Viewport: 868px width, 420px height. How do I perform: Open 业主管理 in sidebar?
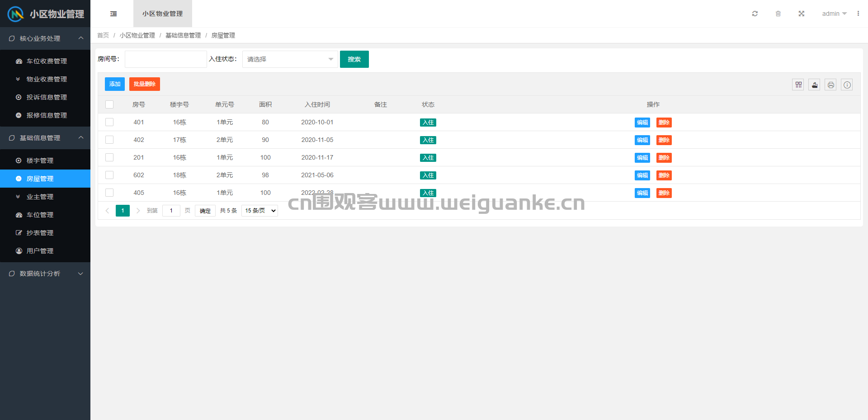pyautogui.click(x=45, y=197)
